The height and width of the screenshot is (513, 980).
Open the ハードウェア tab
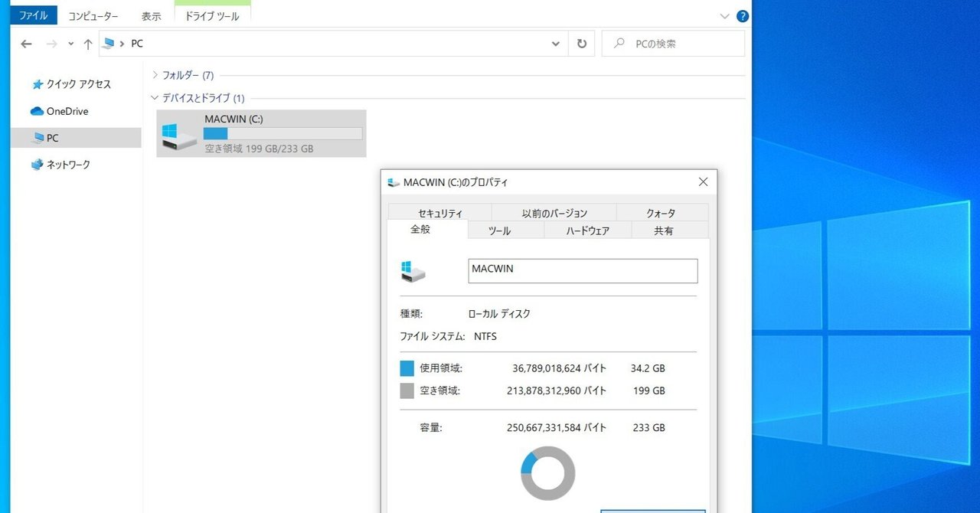pyautogui.click(x=587, y=230)
